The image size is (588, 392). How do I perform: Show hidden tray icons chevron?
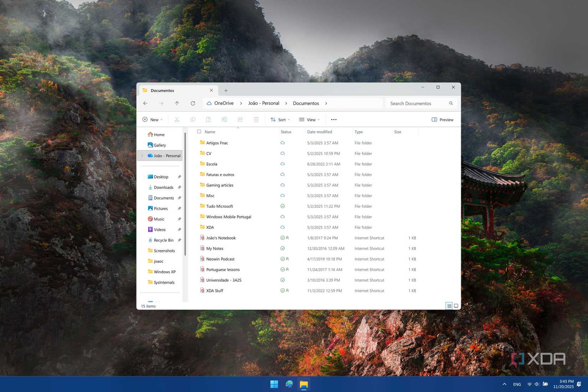[x=504, y=384]
